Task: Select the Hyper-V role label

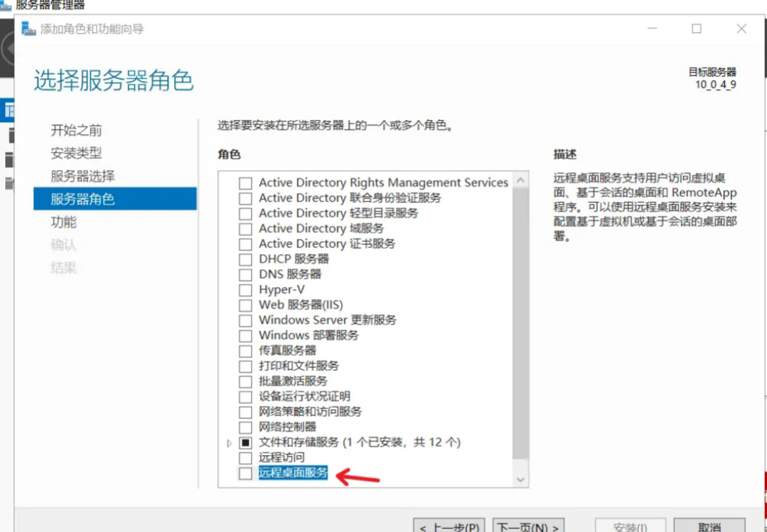Action: coord(282,290)
